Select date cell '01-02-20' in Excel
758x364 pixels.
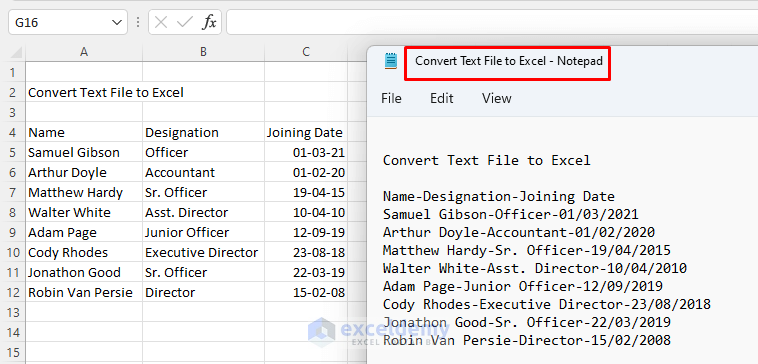(306, 173)
